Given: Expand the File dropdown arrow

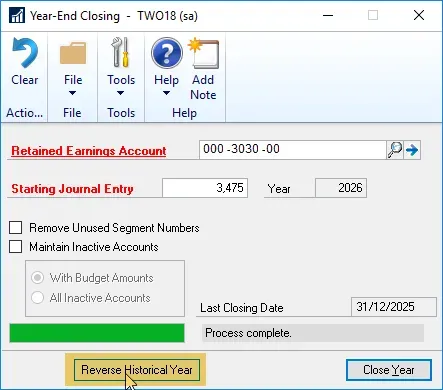Looking at the screenshot, I should [73, 93].
